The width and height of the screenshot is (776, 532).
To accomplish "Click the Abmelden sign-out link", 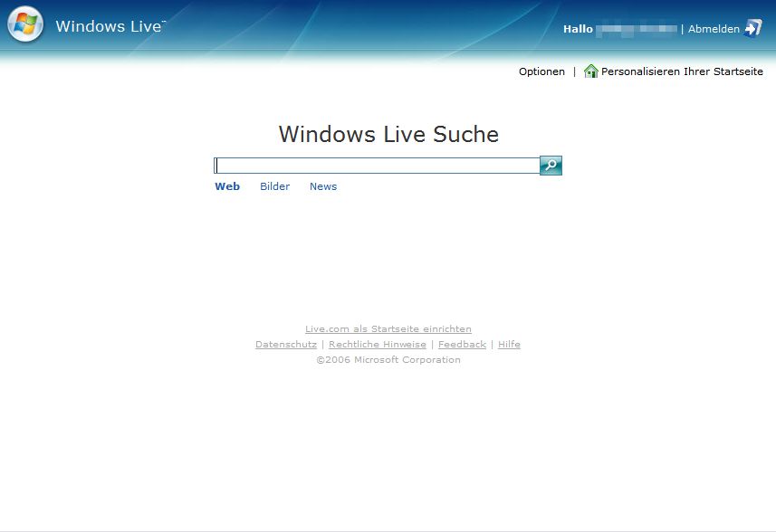I will point(714,29).
